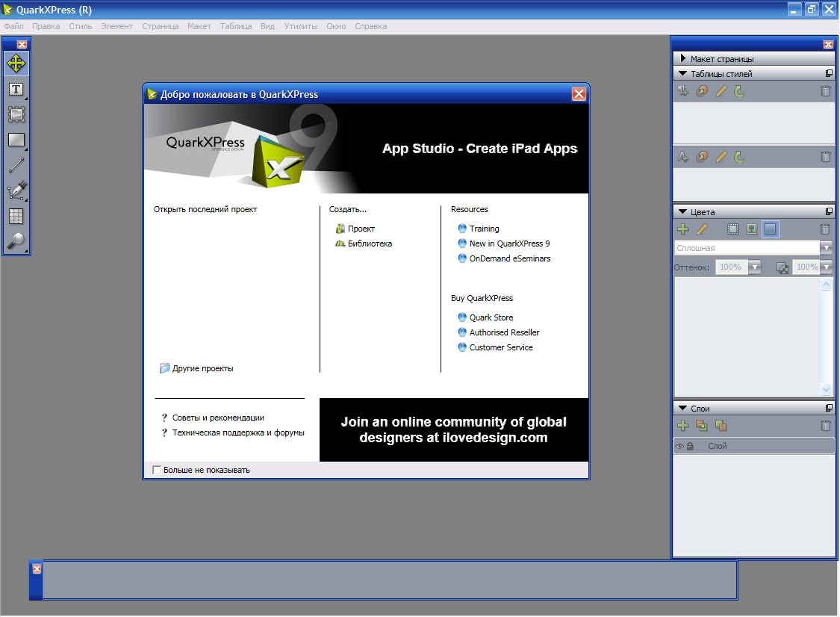Click new character style sheet icon
The height and width of the screenshot is (617, 840).
point(683,157)
